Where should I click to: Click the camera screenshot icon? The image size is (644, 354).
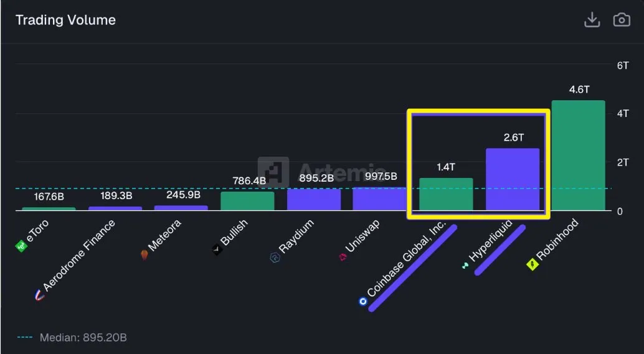[x=622, y=20]
